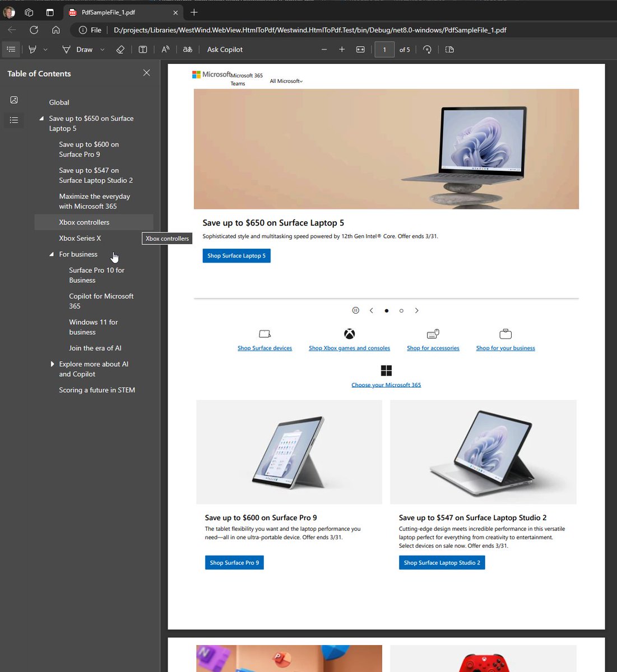Open the browser Home page
617x672 pixels.
[x=55, y=30]
